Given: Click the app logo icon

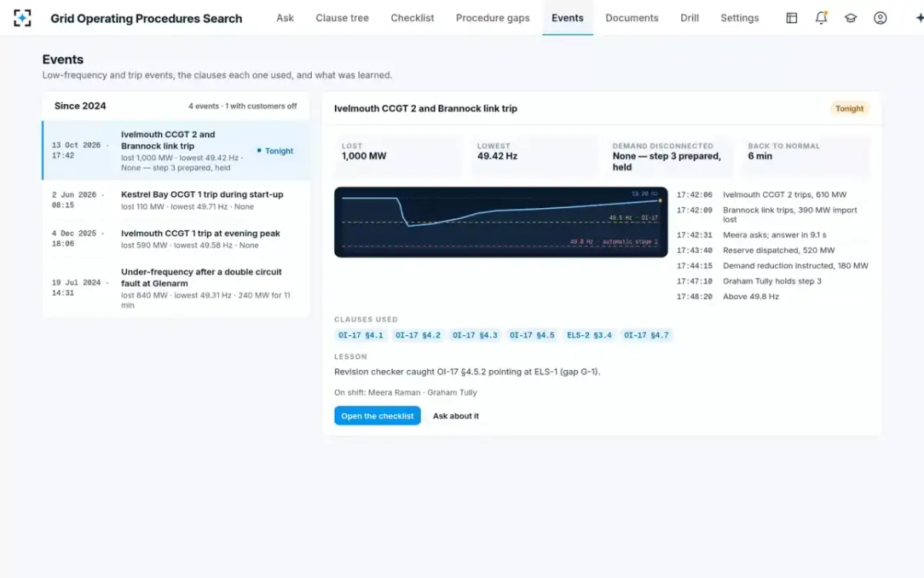Looking at the screenshot, I should 22,18.
